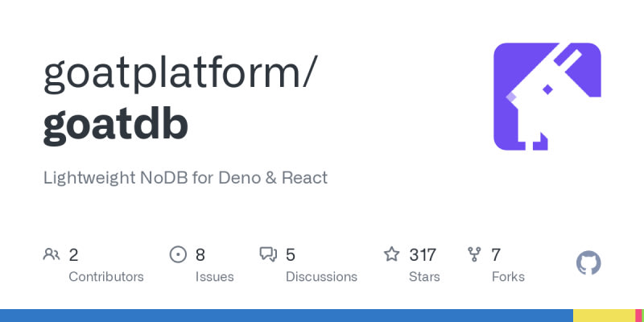Click the blue language bar segment
644x322 pixels.
point(286,316)
